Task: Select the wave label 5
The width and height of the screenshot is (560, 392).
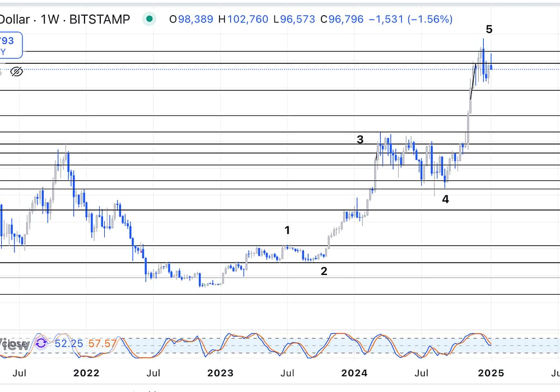Action: coord(489,30)
